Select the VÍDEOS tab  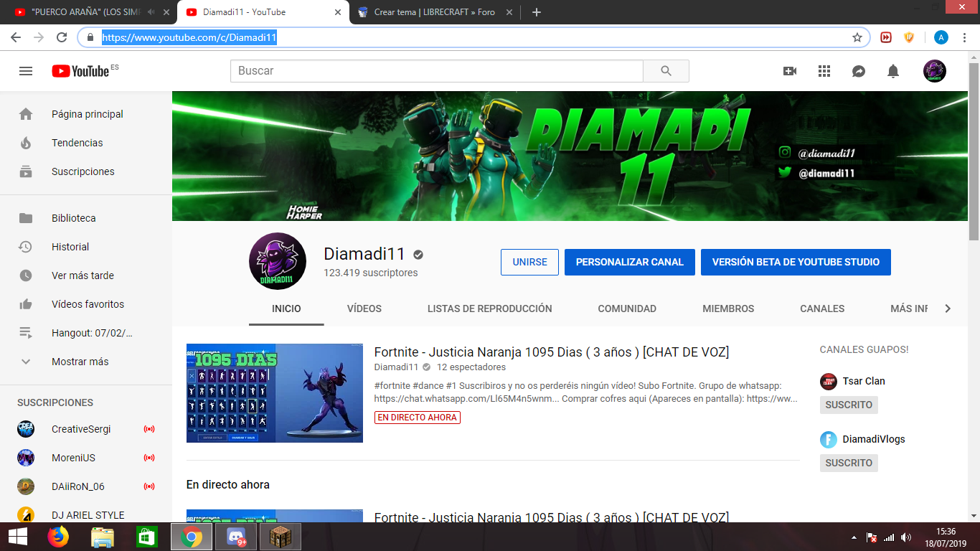click(364, 309)
